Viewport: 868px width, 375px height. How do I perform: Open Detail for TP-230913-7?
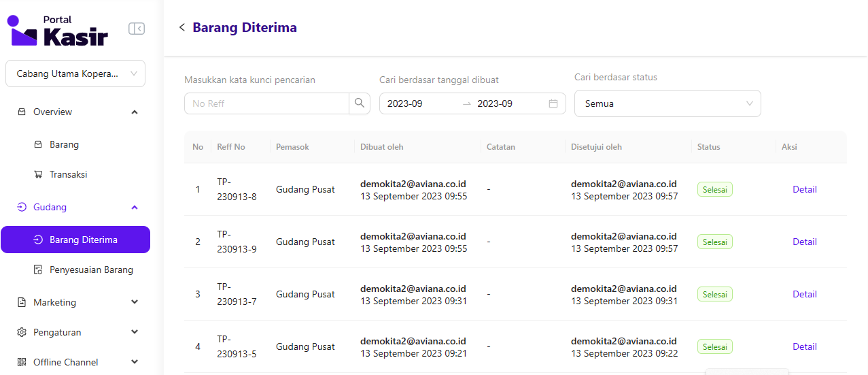coord(804,294)
